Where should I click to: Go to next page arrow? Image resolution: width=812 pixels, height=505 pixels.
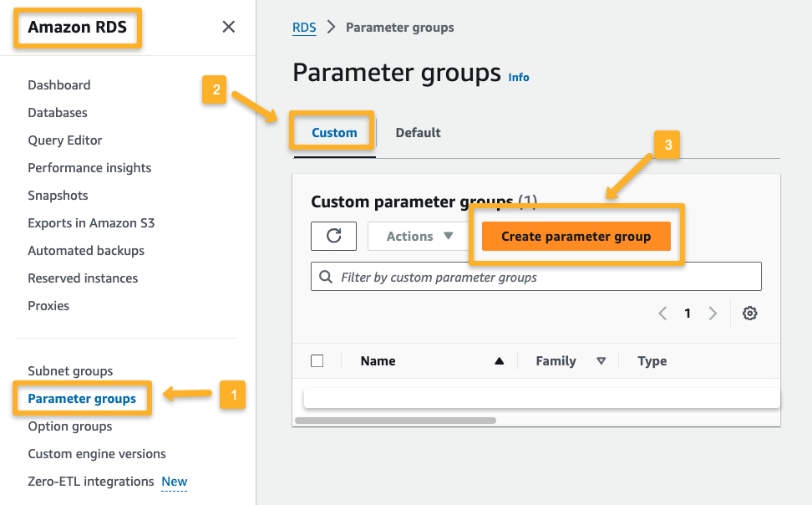point(713,314)
